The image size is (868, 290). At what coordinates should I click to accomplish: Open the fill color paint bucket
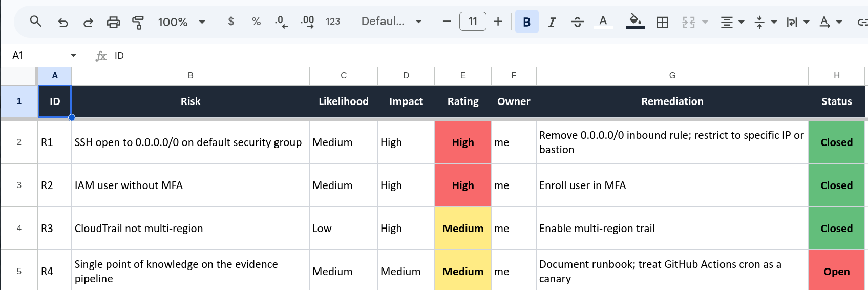pyautogui.click(x=636, y=22)
